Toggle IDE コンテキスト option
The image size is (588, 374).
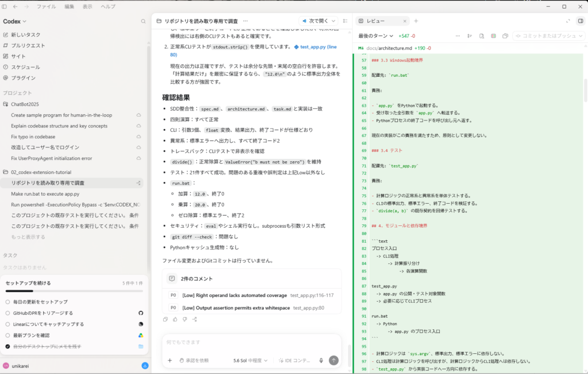coord(295,360)
